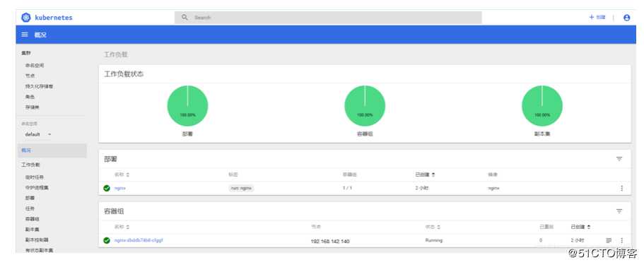Open the nginx deployment link
Viewport: 644px width, 265px height.
tap(120, 188)
